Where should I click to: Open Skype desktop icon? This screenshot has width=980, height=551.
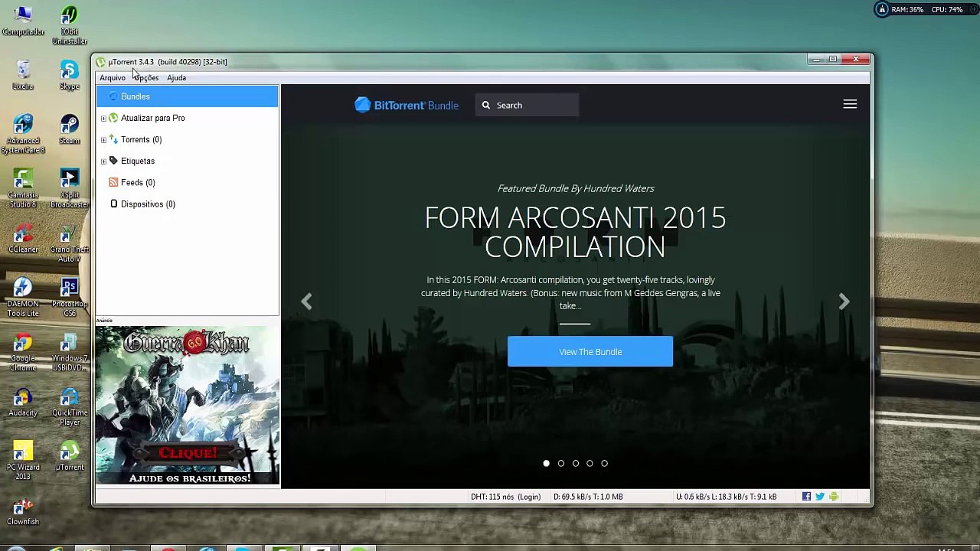(x=69, y=75)
